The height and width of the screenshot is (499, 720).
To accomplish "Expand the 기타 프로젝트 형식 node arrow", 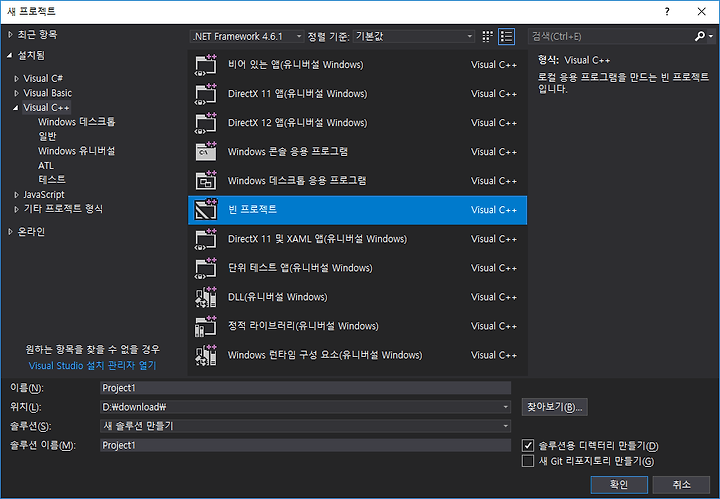I will pyautogui.click(x=17, y=209).
